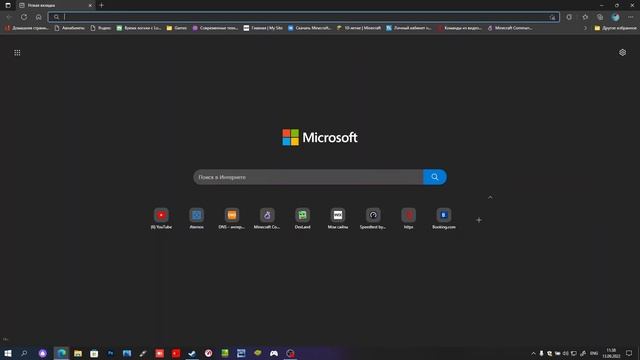Open the Favorites star button
640x360 pixels.
coord(585,17)
